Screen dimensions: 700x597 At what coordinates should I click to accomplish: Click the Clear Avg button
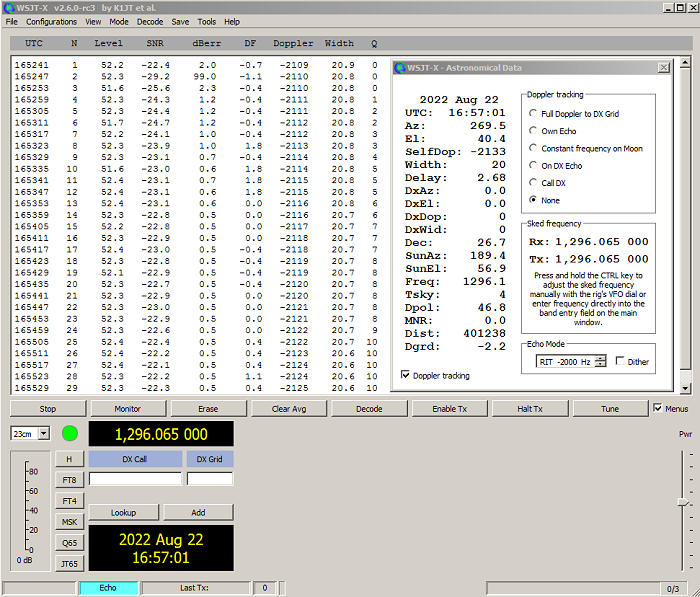(x=289, y=409)
